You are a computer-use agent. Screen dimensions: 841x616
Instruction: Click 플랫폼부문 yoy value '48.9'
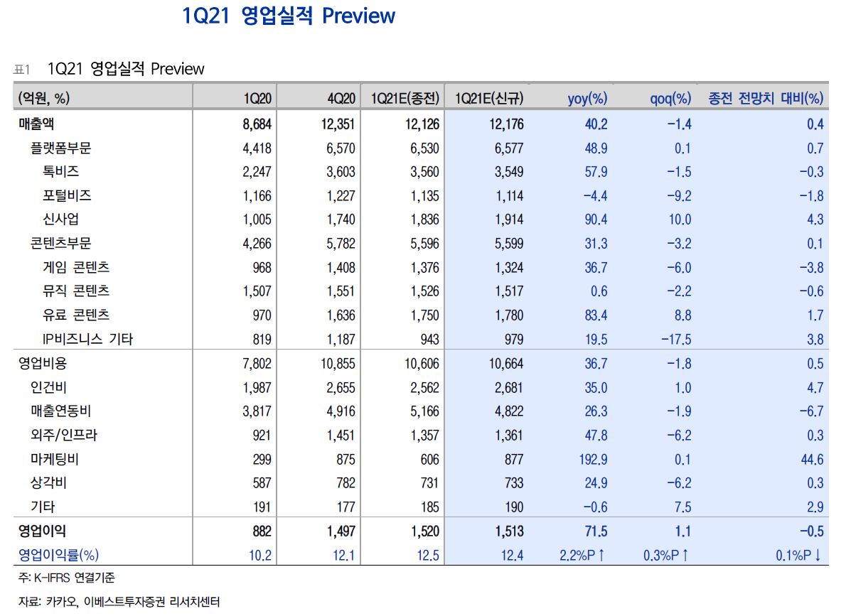point(596,148)
